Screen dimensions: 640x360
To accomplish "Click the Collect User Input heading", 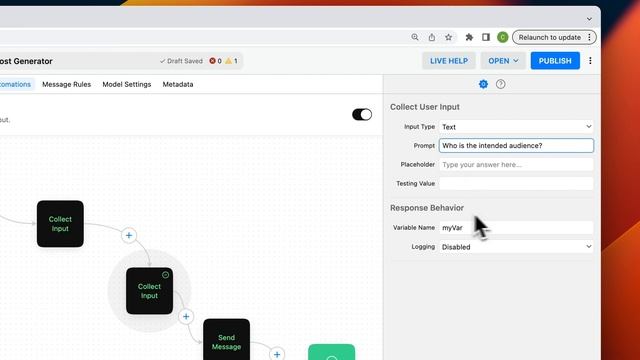I will 424,107.
